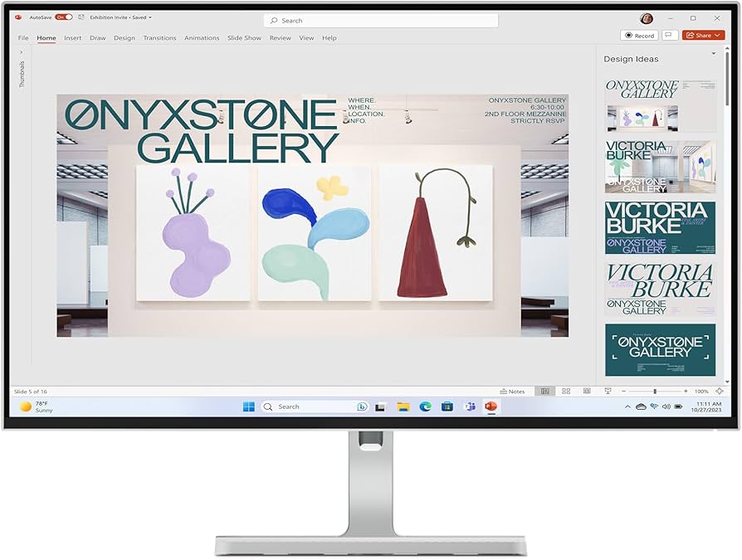The image size is (742, 560).
Task: Open the Transitions ribbon tab
Action: [x=159, y=38]
